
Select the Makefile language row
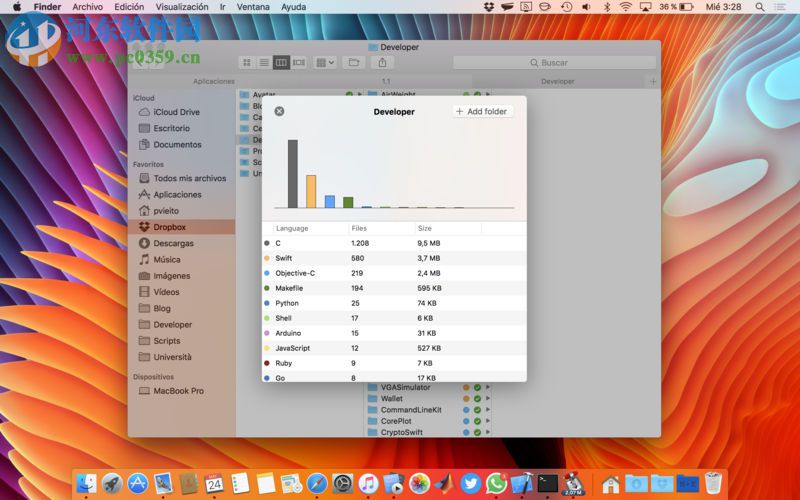click(x=394, y=288)
